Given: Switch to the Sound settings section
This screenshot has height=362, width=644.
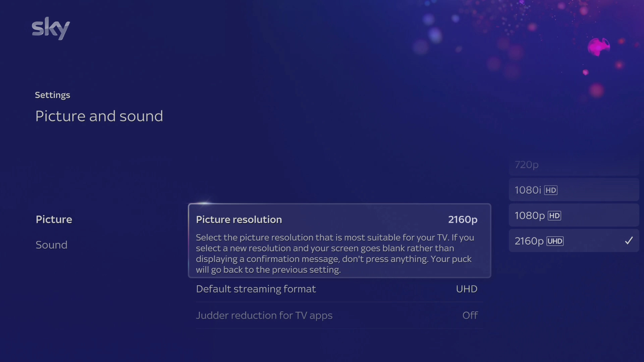Looking at the screenshot, I should coord(51,245).
